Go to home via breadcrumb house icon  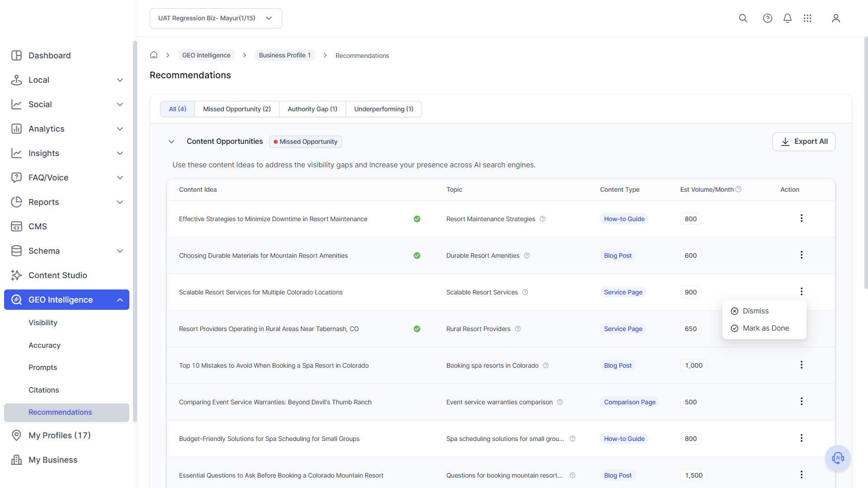(x=154, y=55)
